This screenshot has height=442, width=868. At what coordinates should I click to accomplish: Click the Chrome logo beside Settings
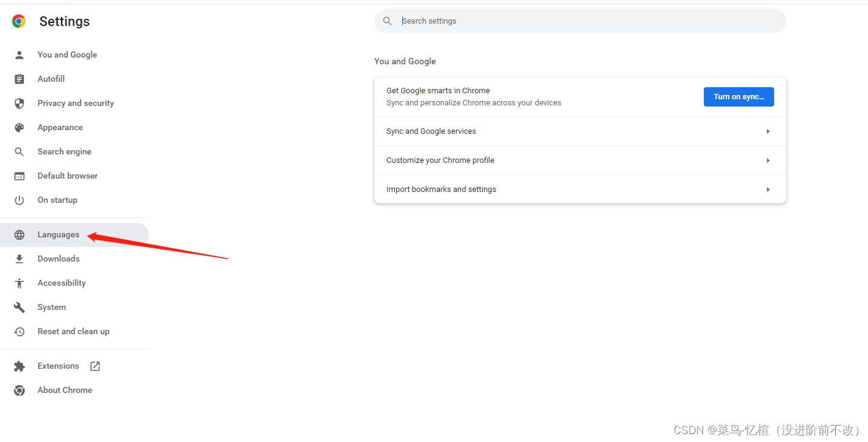pyautogui.click(x=19, y=21)
